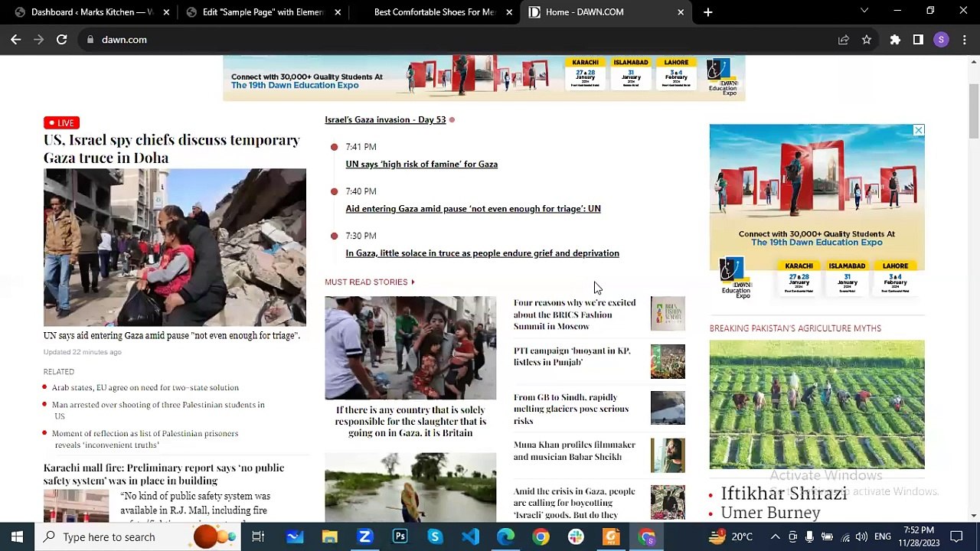Open Chrome's three-dot menu
This screenshot has height=551, width=980.
pos(964,40)
